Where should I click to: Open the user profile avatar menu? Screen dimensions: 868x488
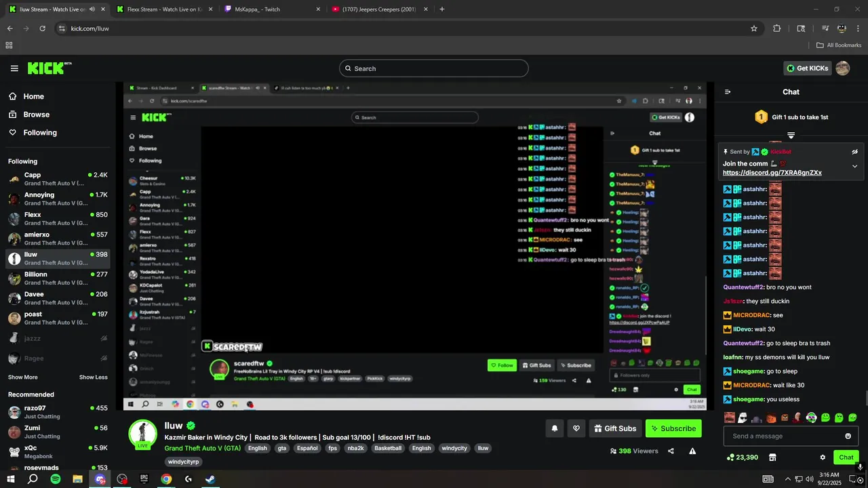tap(843, 68)
